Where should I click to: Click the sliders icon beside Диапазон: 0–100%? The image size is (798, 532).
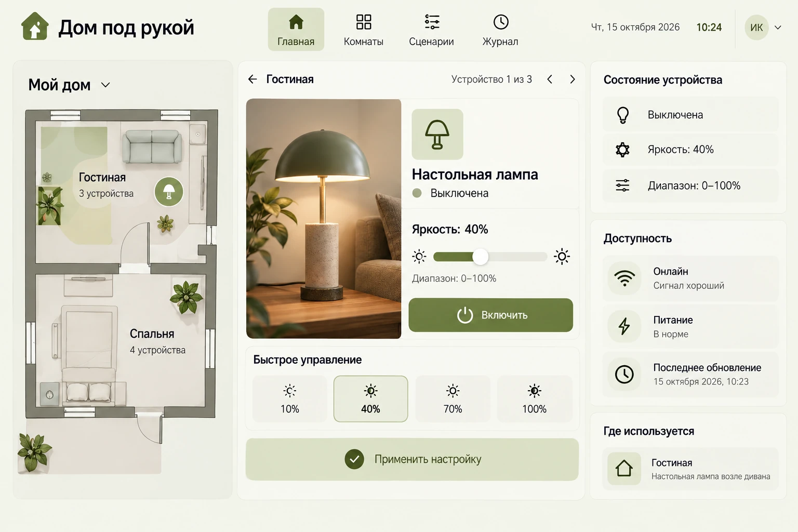click(x=623, y=185)
